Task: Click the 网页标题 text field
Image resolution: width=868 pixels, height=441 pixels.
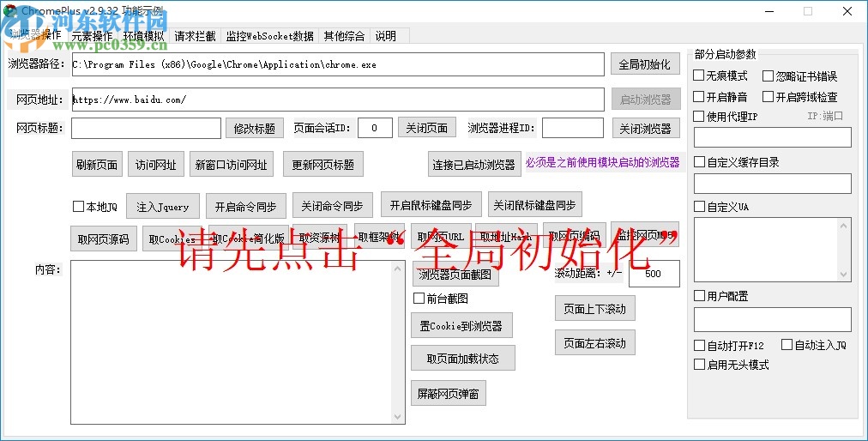Action: pos(146,128)
